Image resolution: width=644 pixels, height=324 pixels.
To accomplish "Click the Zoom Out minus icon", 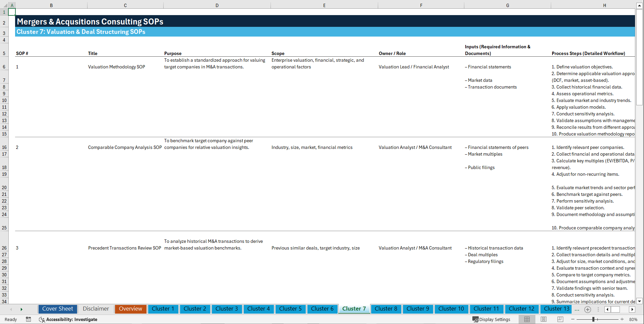I will pos(573,319).
